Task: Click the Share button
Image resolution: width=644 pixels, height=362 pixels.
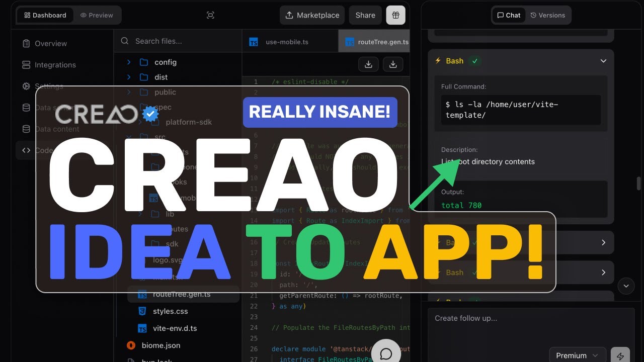Action: [365, 15]
